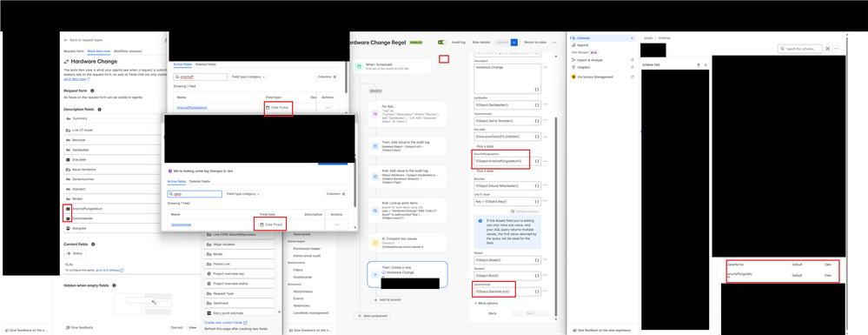
Task: Open actions menu for Anschaffungsdatum row
Action: point(328,107)
